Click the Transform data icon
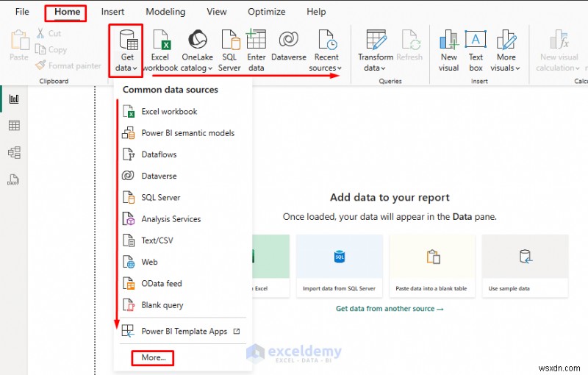588x375 pixels. [376, 40]
